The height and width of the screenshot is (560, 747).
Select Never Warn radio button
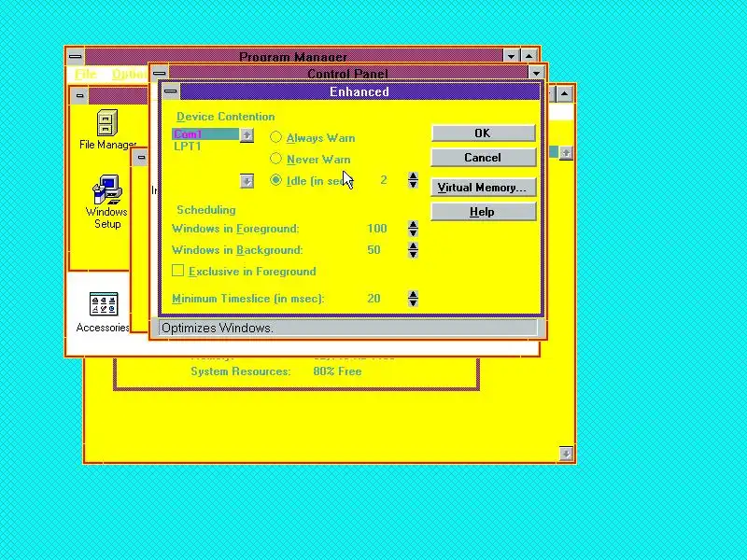point(275,158)
